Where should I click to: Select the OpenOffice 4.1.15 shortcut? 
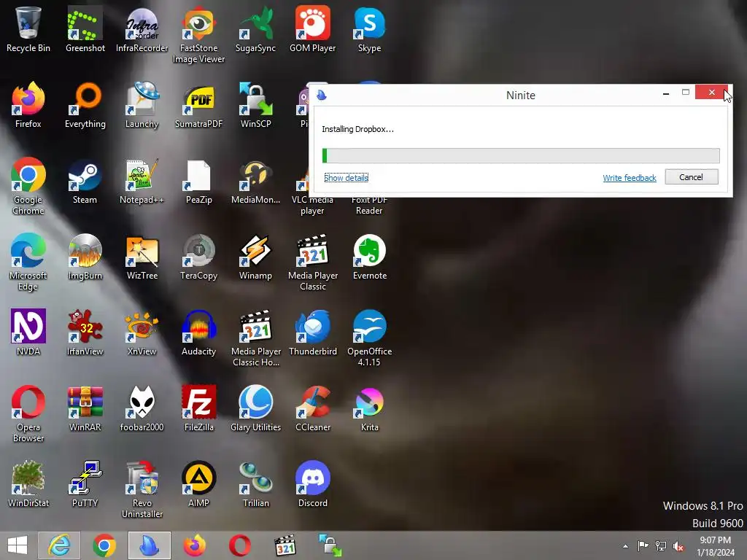pos(370,338)
